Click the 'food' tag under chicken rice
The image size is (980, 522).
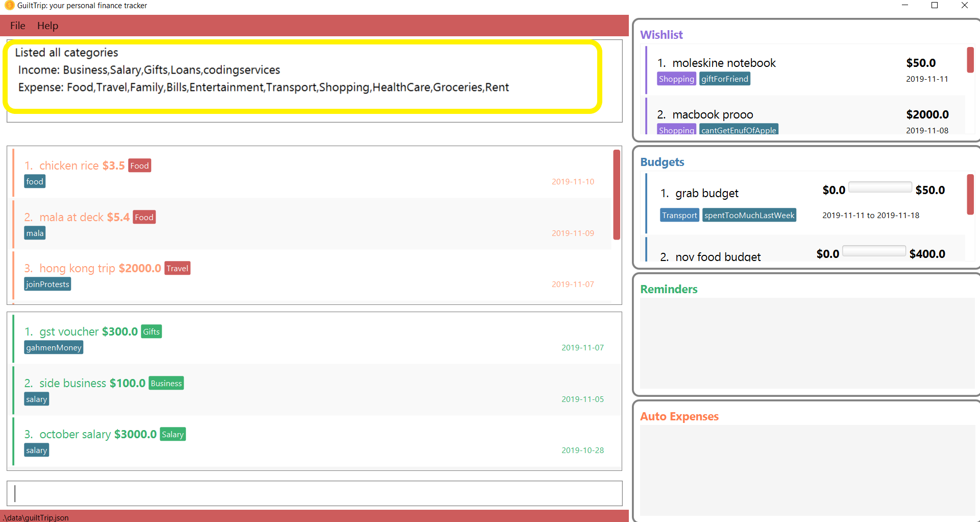pos(35,181)
